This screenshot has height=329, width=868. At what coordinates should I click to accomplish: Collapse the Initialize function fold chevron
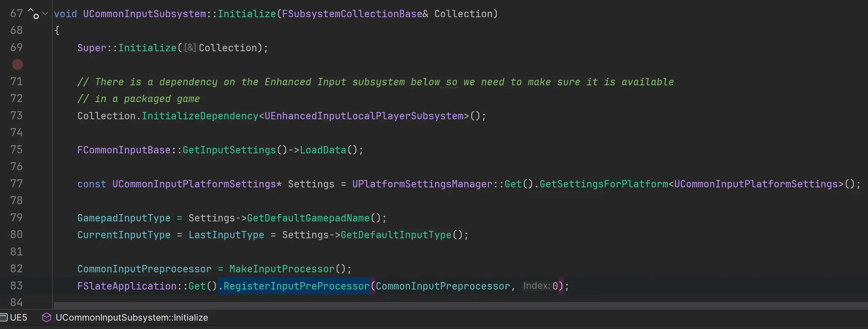point(45,14)
